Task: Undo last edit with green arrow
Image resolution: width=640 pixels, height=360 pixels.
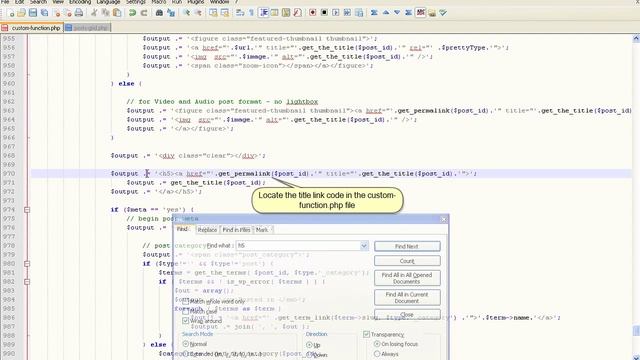Action: click(x=132, y=13)
